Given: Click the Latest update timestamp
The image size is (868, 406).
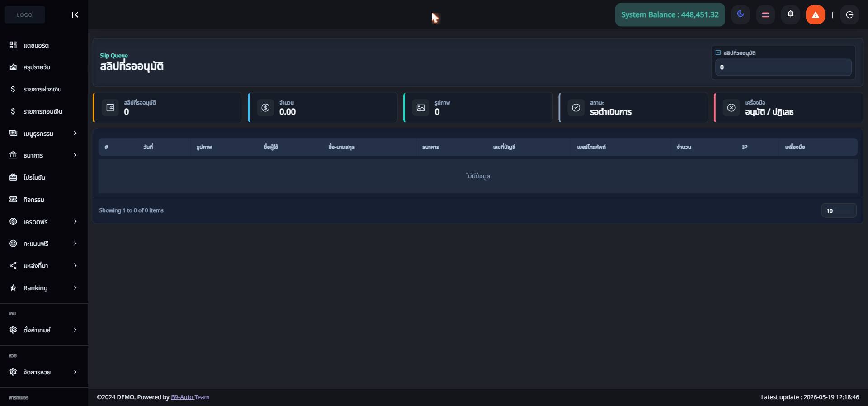Looking at the screenshot, I should click(810, 397).
